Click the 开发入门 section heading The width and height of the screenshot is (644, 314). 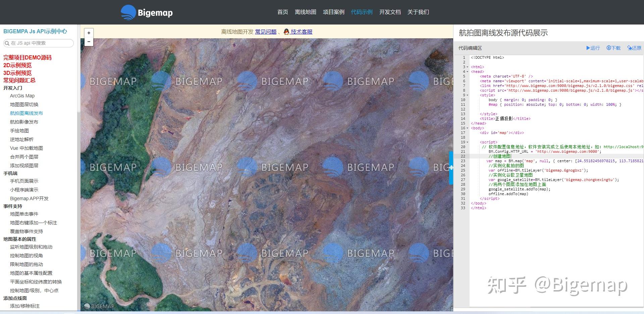13,88
